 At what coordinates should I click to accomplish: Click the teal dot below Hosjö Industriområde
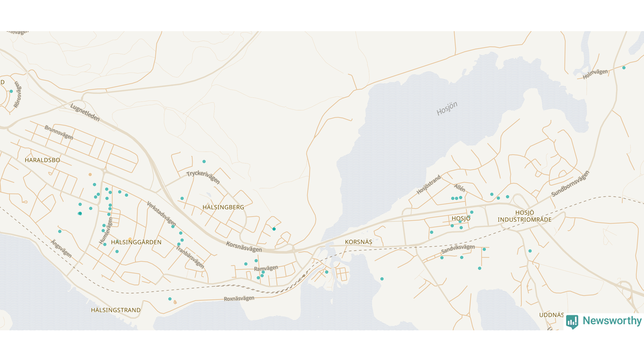tap(530, 251)
